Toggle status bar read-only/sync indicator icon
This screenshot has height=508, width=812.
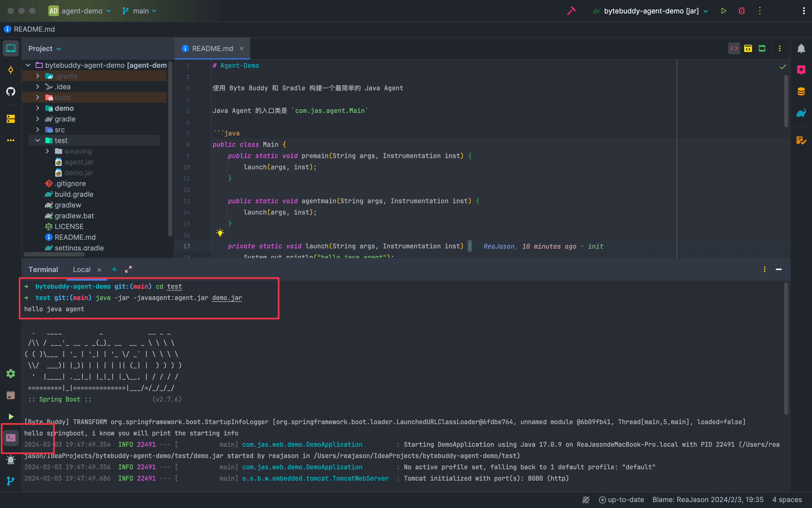pos(586,500)
